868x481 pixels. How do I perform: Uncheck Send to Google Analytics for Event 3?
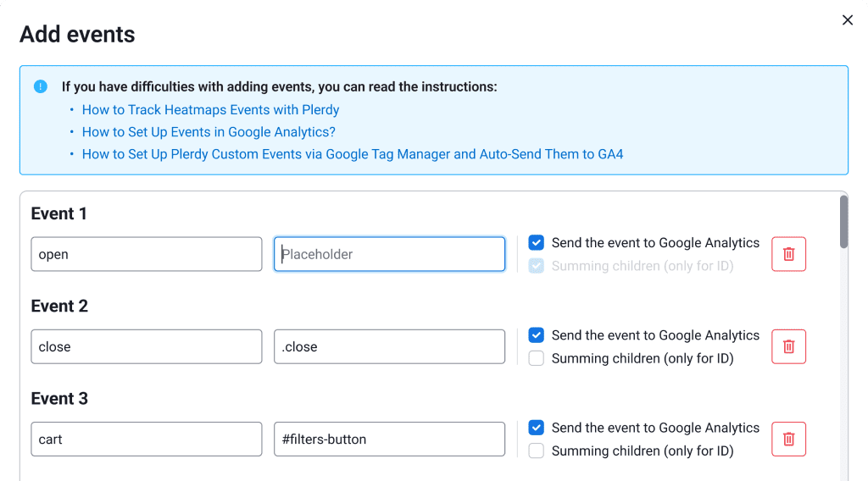click(536, 428)
